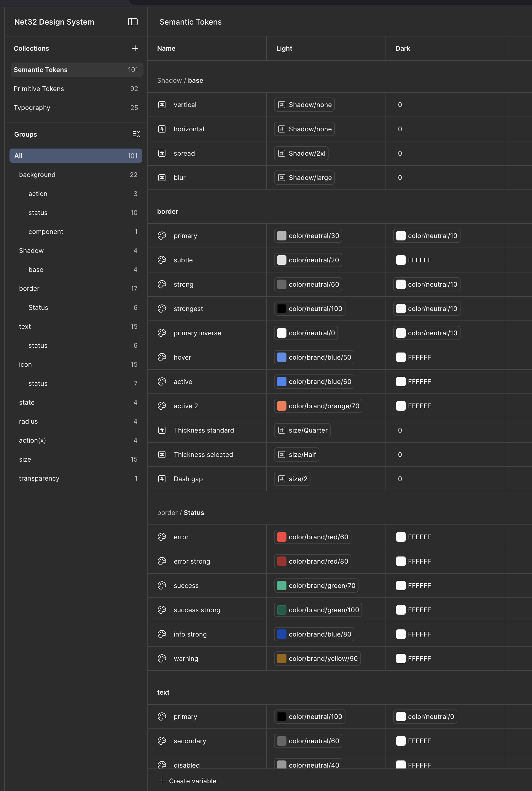Click the collapse groups icon
This screenshot has width=532, height=791.
pos(136,134)
